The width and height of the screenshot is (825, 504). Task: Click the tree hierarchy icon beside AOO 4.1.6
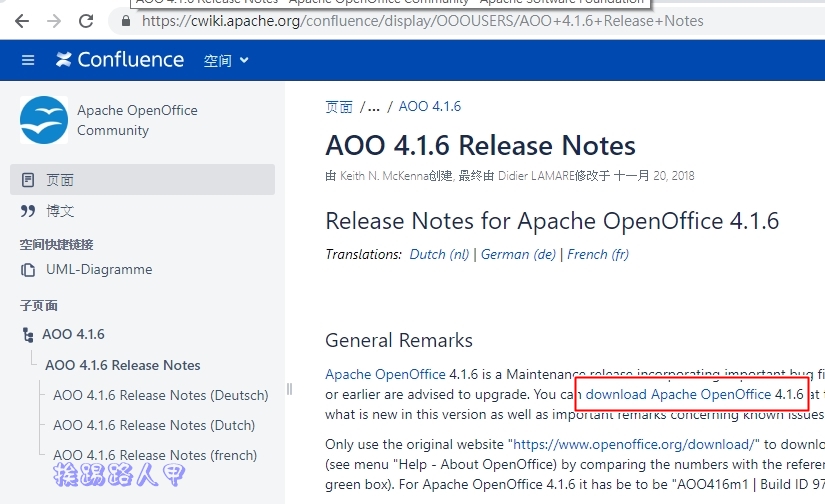point(28,335)
